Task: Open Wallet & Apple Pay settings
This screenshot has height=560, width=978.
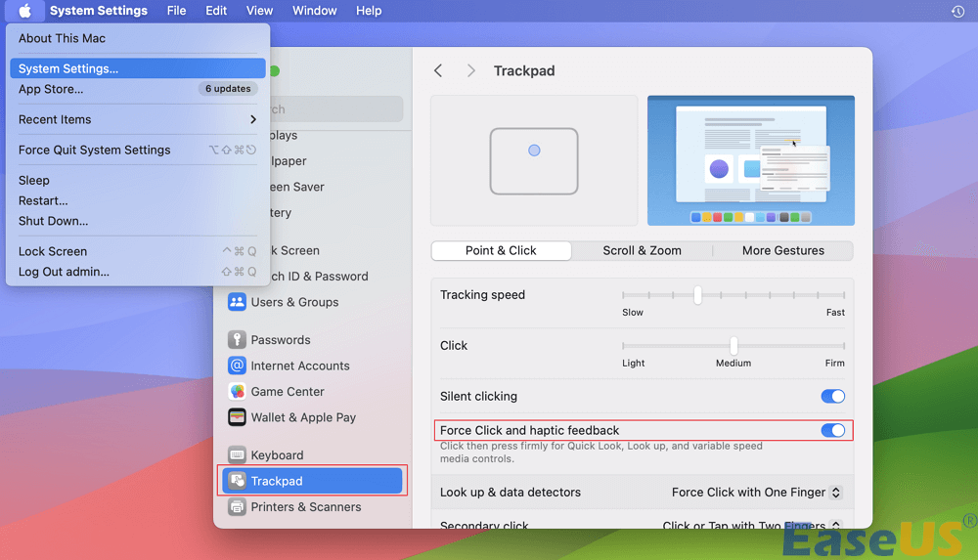Action: [312, 417]
